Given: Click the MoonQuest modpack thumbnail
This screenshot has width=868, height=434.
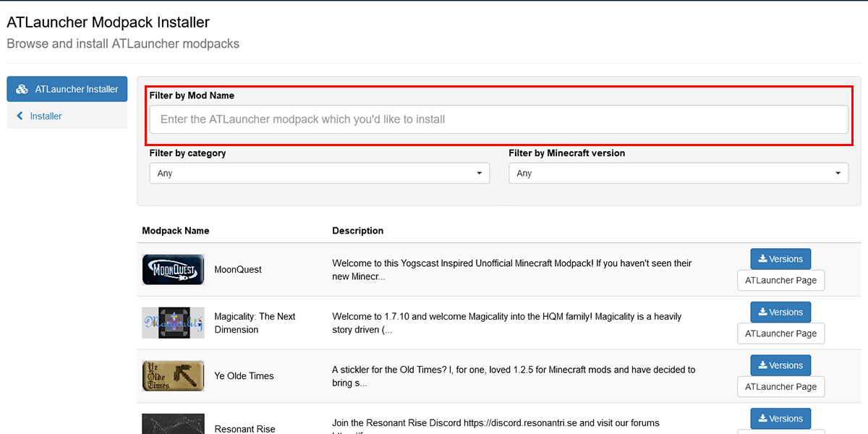Looking at the screenshot, I should 173,269.
